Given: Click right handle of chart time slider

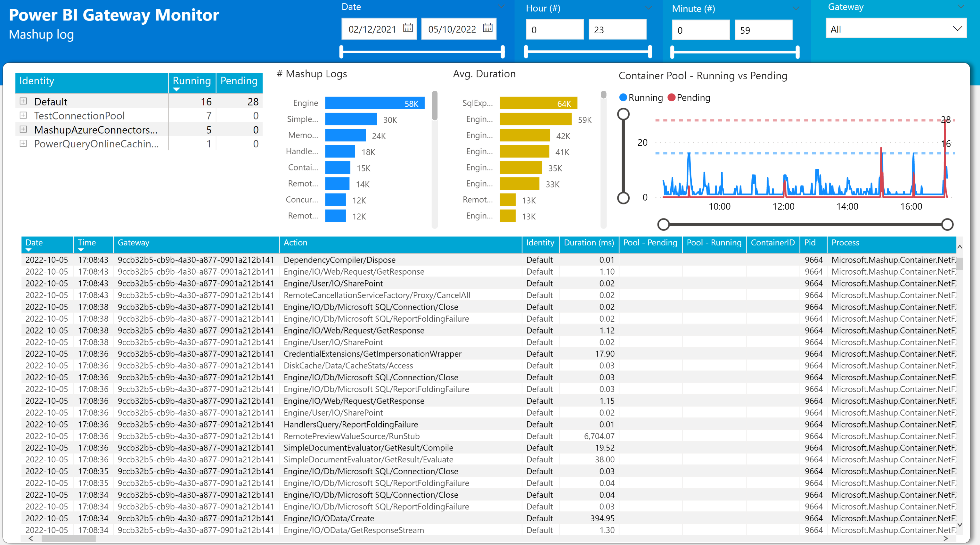Looking at the screenshot, I should coord(947,225).
